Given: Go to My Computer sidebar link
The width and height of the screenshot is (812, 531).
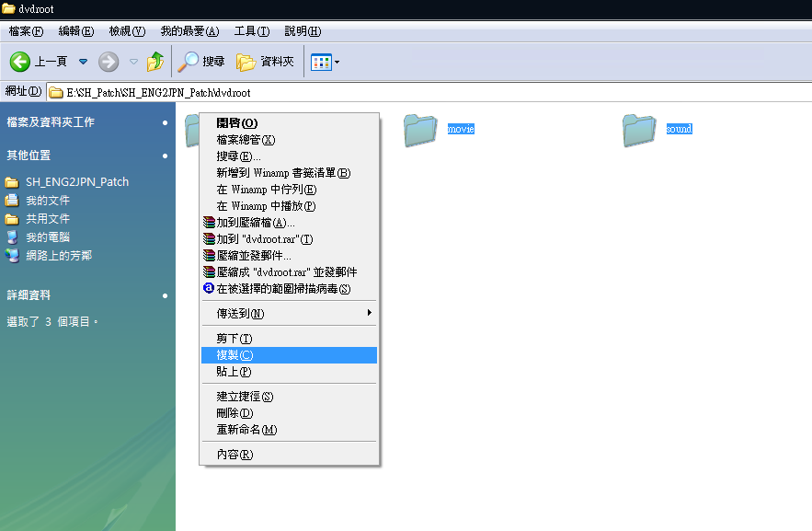Looking at the screenshot, I should tap(48, 237).
